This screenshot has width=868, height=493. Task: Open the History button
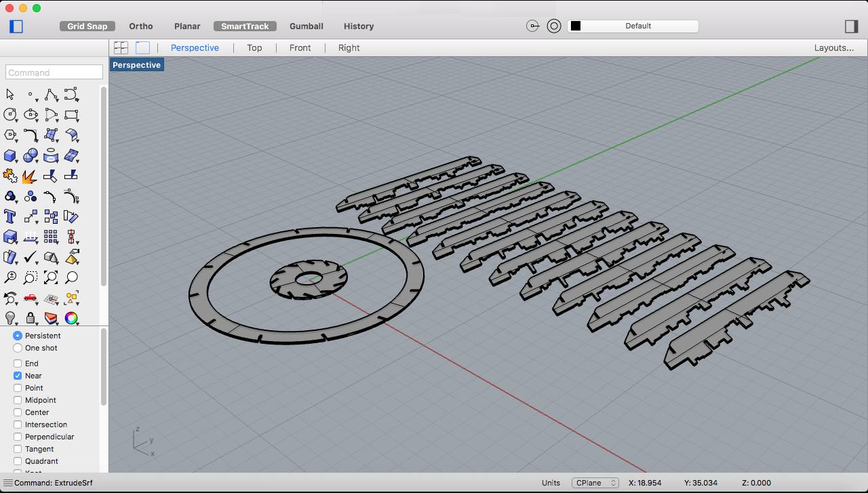point(359,26)
